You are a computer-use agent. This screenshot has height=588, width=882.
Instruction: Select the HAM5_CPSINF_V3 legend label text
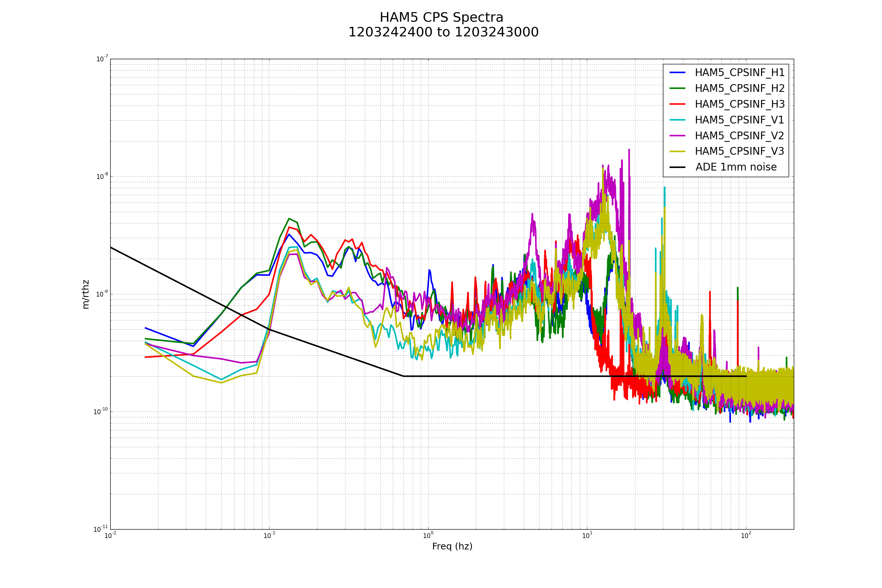(739, 151)
